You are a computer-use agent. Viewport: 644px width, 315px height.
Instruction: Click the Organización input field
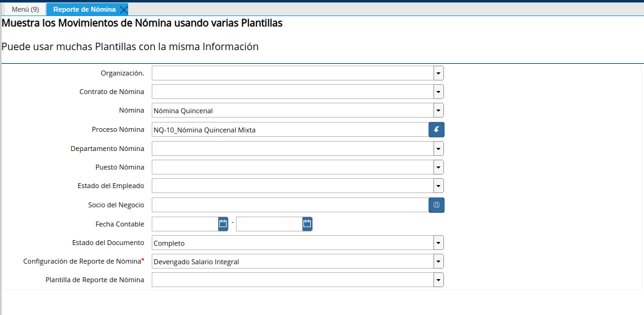point(293,73)
